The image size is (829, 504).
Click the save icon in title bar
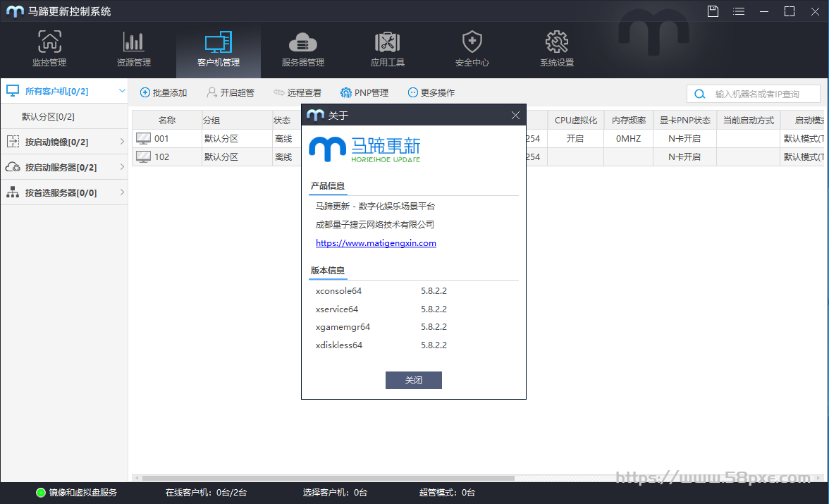coord(713,11)
